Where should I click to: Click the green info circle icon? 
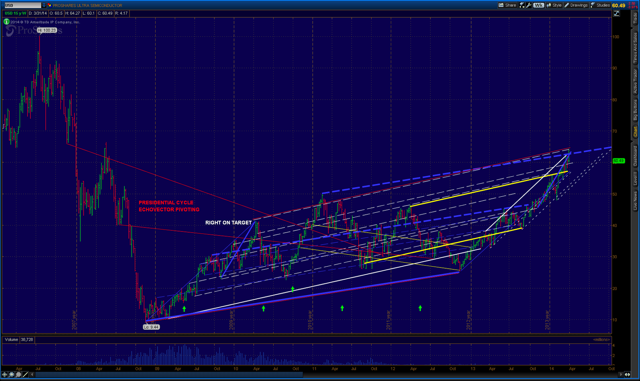(7, 22)
